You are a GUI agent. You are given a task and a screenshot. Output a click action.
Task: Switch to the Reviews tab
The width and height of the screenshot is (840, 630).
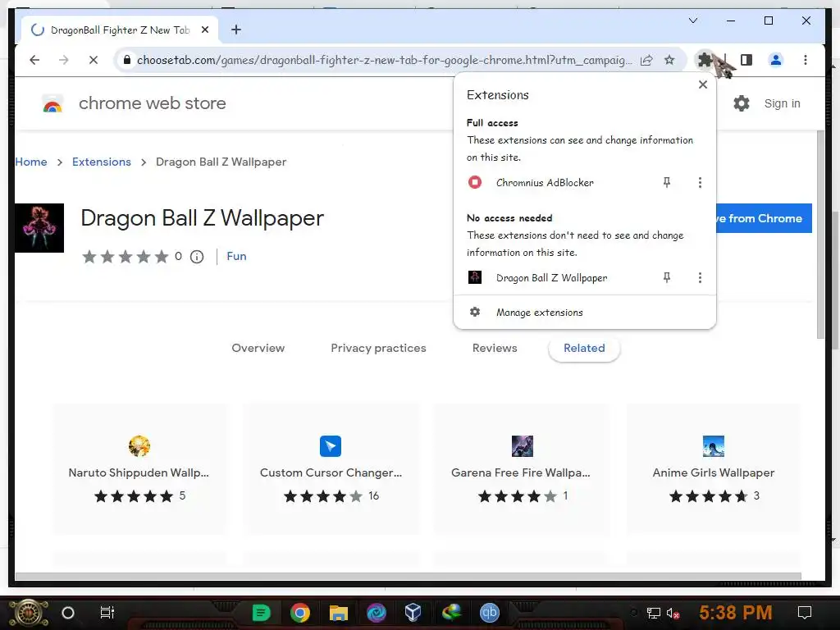point(495,348)
